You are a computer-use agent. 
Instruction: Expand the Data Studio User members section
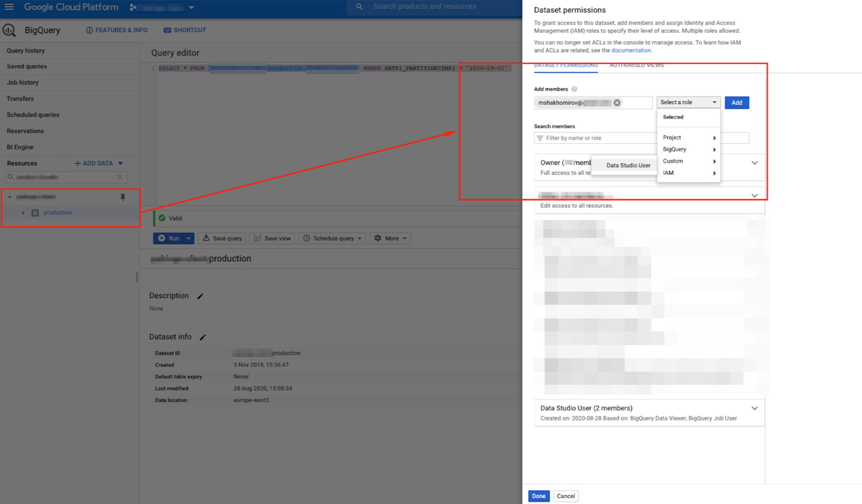pos(754,408)
